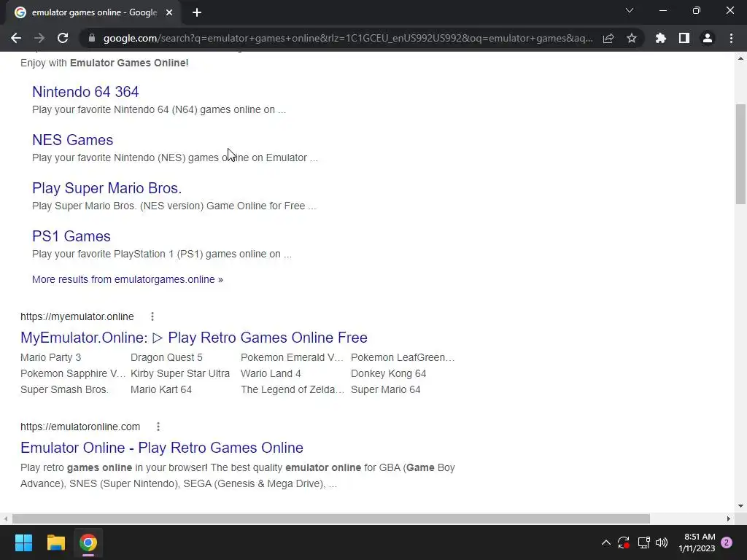Open the PS1 Games link
This screenshot has height=560, width=747.
click(x=71, y=236)
